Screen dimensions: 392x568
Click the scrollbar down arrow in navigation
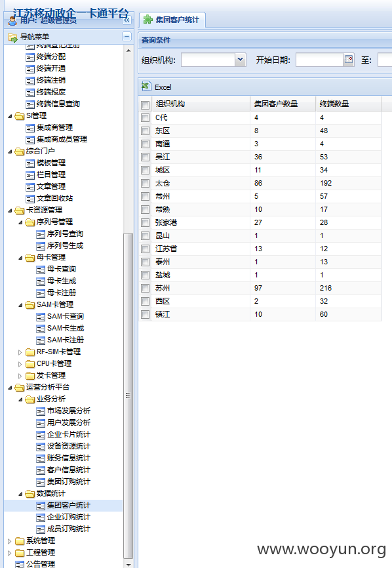(x=128, y=564)
